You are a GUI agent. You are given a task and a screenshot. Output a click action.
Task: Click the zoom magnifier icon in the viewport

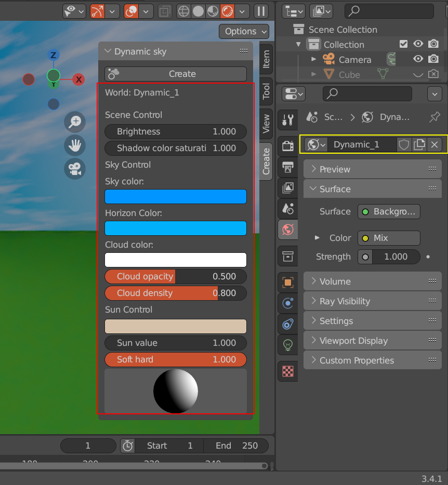point(75,122)
